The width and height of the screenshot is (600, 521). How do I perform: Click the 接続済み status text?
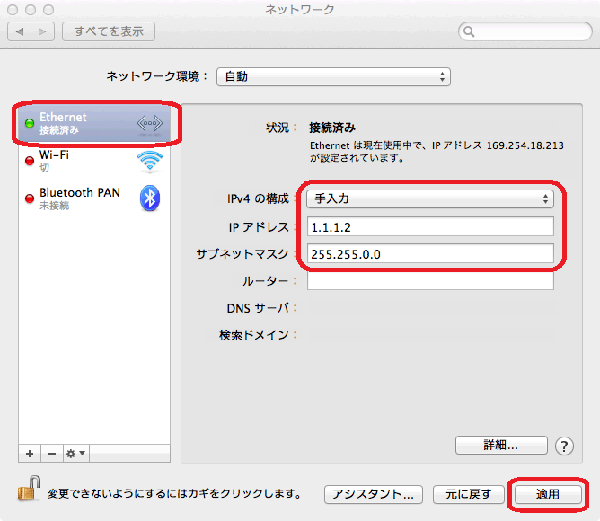point(333,127)
